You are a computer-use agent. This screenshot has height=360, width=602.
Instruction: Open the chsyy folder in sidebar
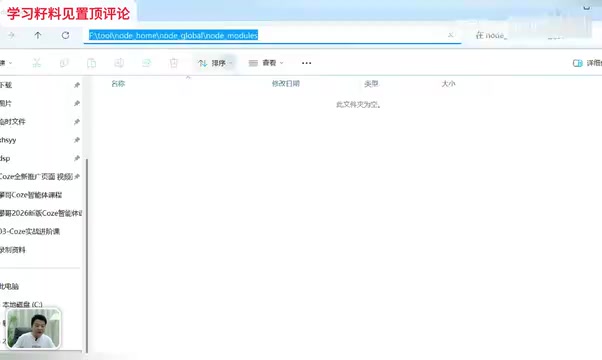coord(40,140)
